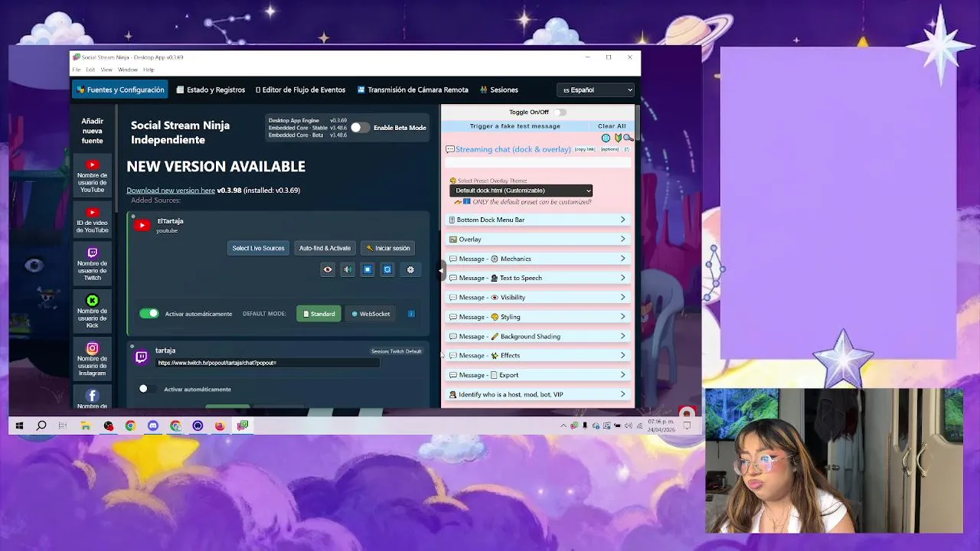Image resolution: width=980 pixels, height=551 pixels.
Task: Open Windows taskbar search
Action: (41, 425)
